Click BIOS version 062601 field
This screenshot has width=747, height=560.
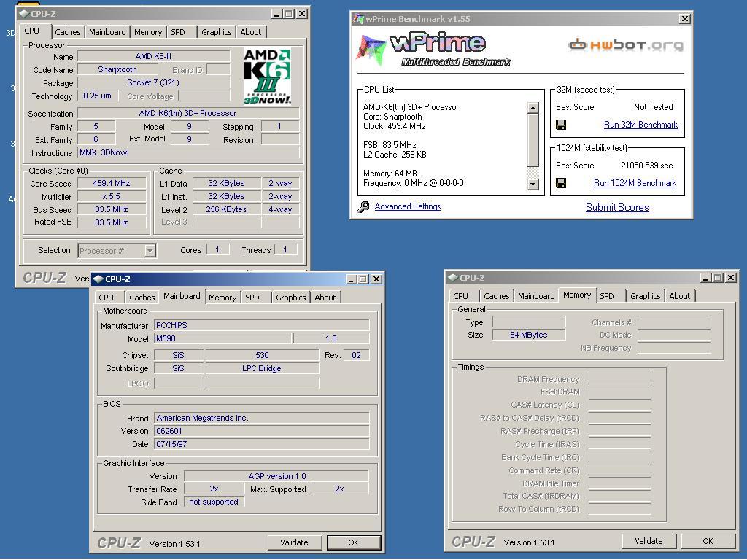262,431
